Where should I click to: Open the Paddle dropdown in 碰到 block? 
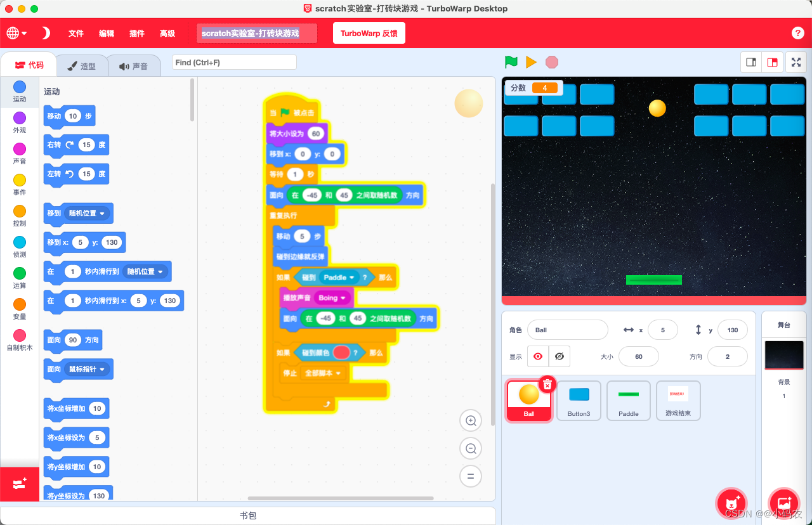point(339,277)
